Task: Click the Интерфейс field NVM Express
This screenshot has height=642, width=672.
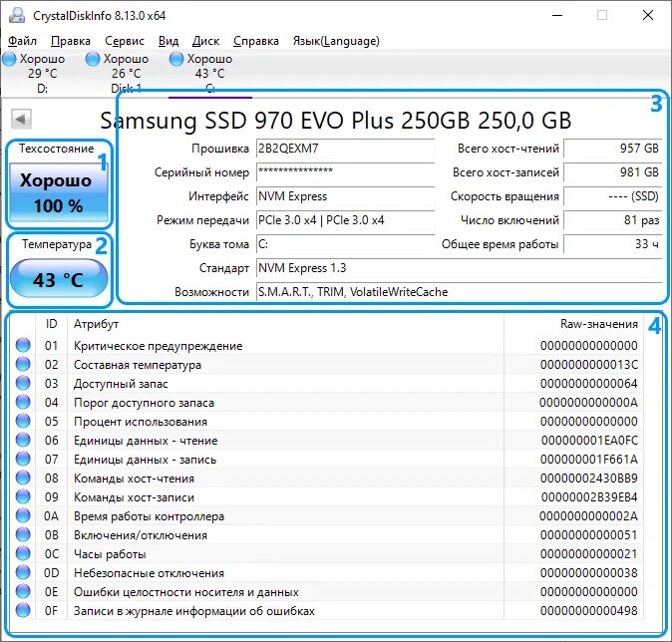Action: [345, 196]
